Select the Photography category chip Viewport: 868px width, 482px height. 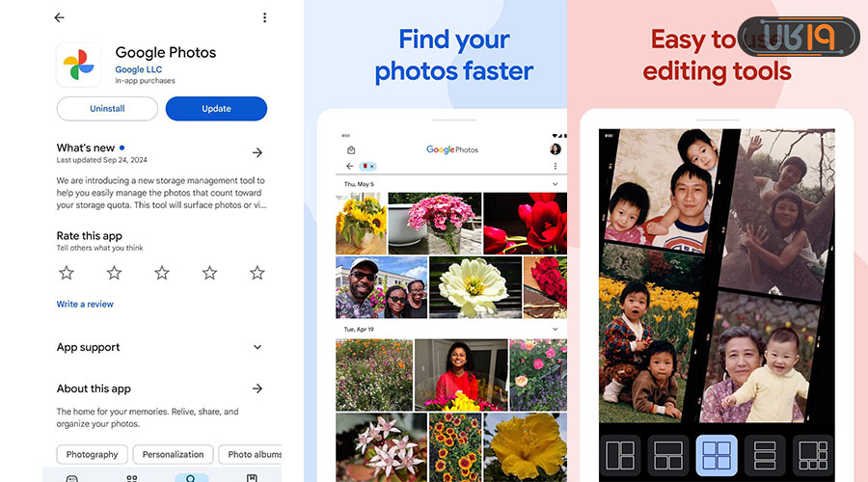(x=93, y=454)
